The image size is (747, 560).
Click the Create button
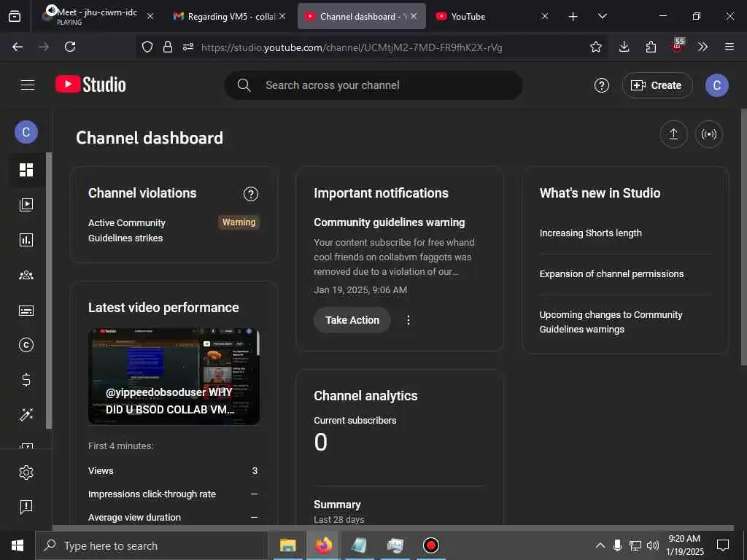point(657,85)
